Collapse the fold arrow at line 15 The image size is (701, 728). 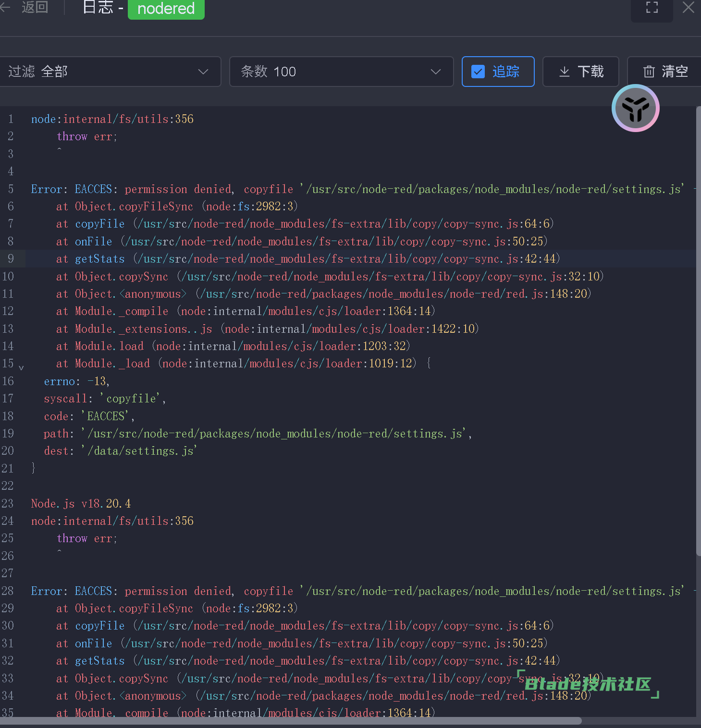[21, 367]
